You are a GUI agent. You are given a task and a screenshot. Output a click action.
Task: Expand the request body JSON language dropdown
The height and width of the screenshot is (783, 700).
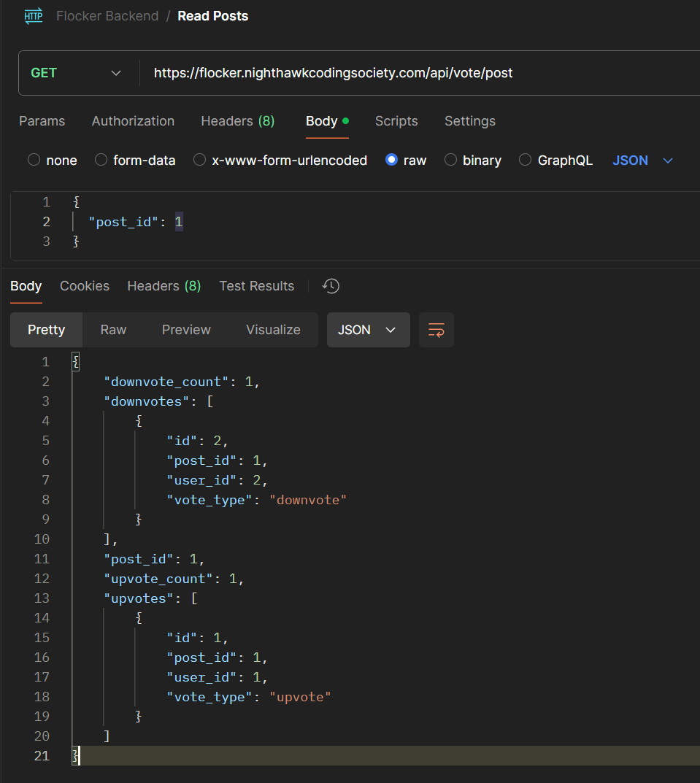point(642,161)
